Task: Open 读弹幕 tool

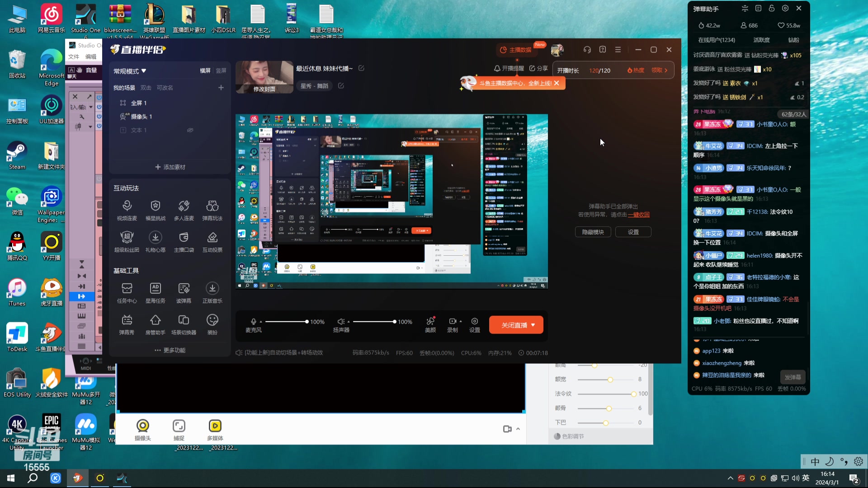Action: [x=184, y=293]
